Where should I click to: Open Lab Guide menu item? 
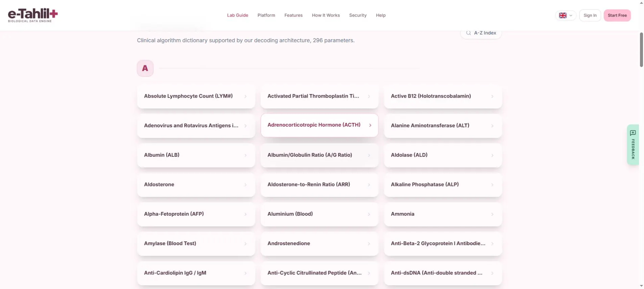pos(237,16)
